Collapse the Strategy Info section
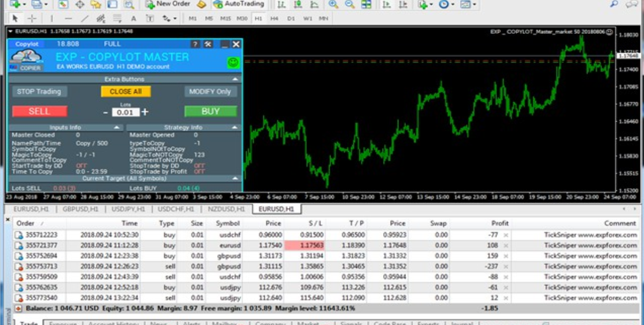The width and height of the screenshot is (644, 325). click(235, 127)
